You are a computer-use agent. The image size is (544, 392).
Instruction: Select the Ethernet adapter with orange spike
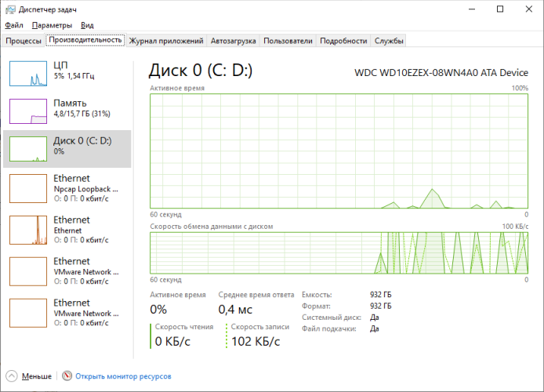click(28, 229)
